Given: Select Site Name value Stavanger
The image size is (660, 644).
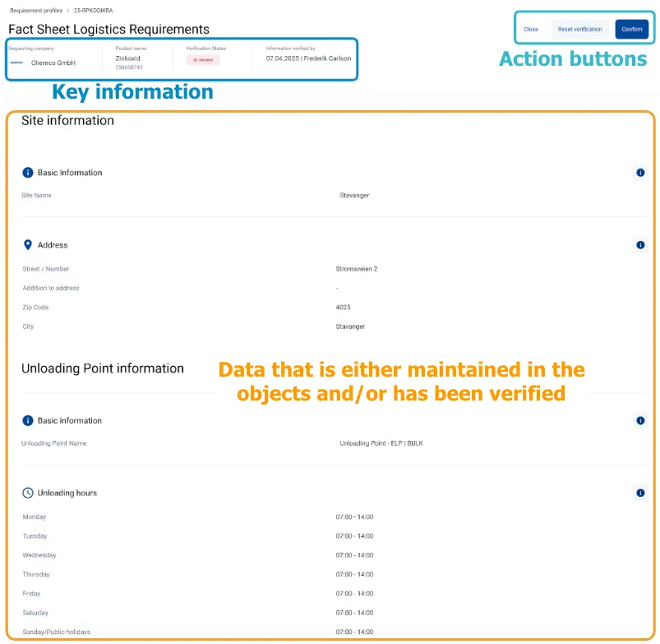Looking at the screenshot, I should 354,196.
